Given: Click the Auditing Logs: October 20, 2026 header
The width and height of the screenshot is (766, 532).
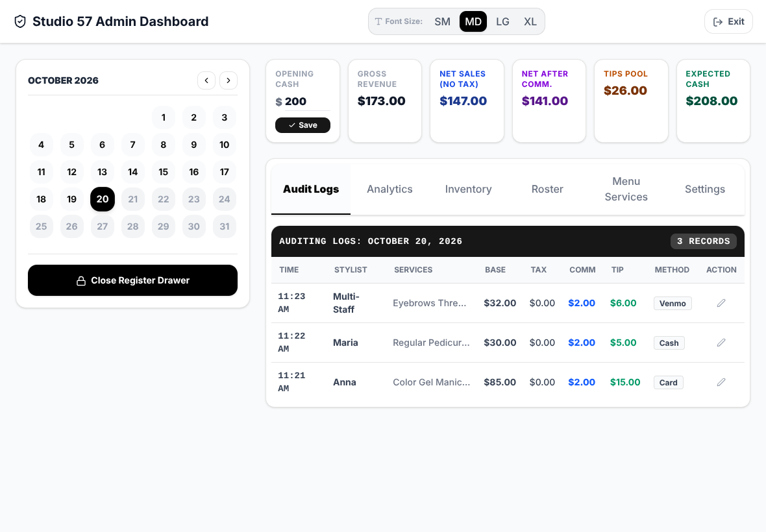Looking at the screenshot, I should tap(371, 241).
